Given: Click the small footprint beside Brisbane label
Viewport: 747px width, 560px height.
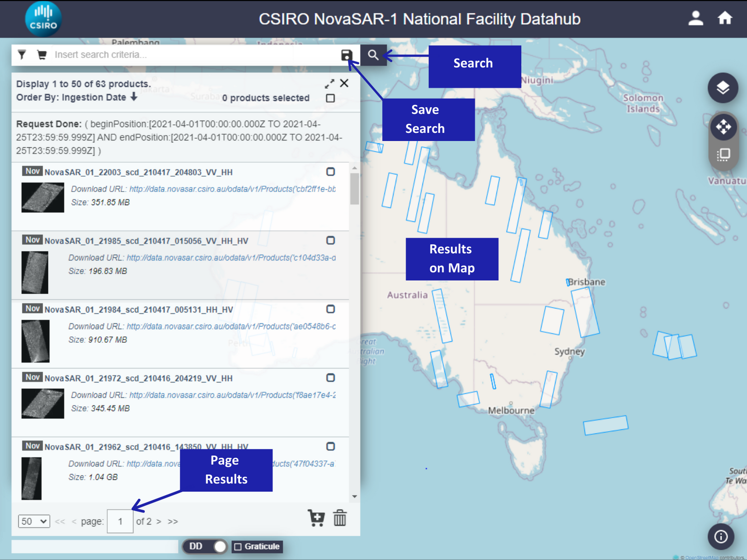Looking at the screenshot, I should click(x=568, y=282).
